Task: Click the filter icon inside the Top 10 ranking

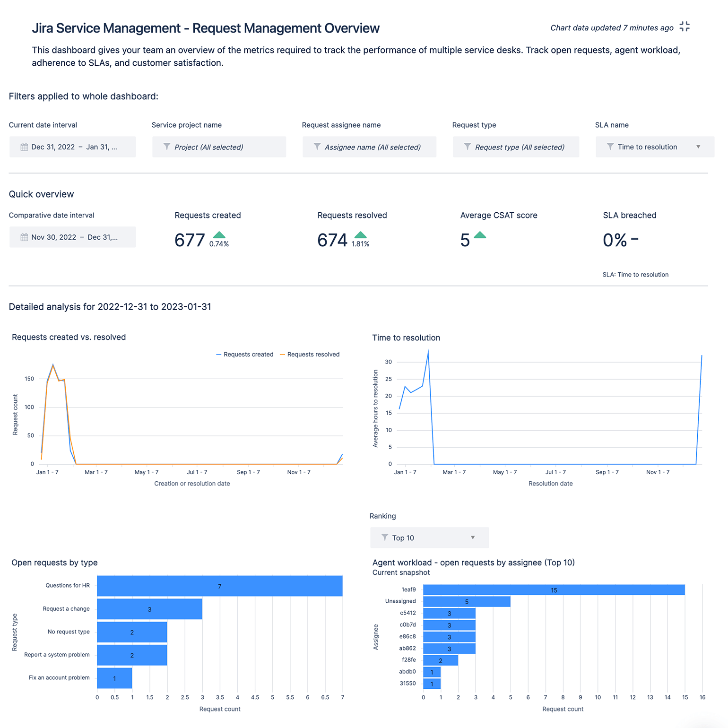Action: [x=384, y=537]
